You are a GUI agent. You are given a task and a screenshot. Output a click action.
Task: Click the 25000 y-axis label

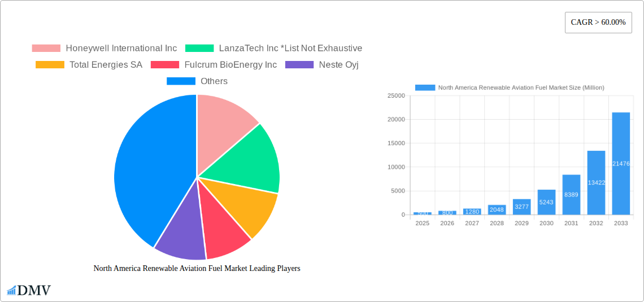(396, 95)
